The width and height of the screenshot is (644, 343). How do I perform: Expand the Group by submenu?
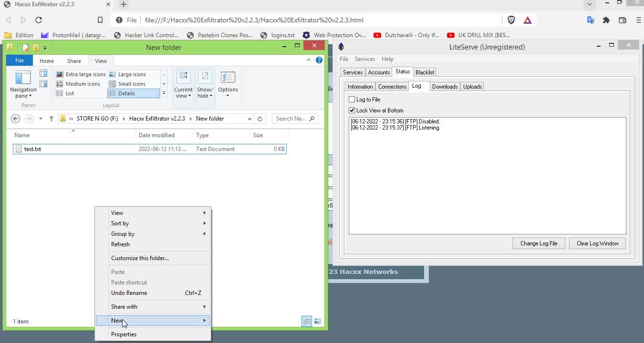pos(153,234)
